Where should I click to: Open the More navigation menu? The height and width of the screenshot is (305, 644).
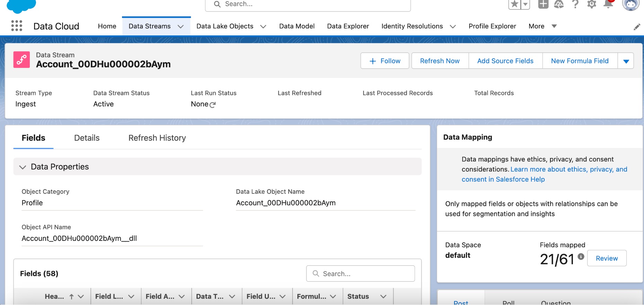pyautogui.click(x=542, y=26)
